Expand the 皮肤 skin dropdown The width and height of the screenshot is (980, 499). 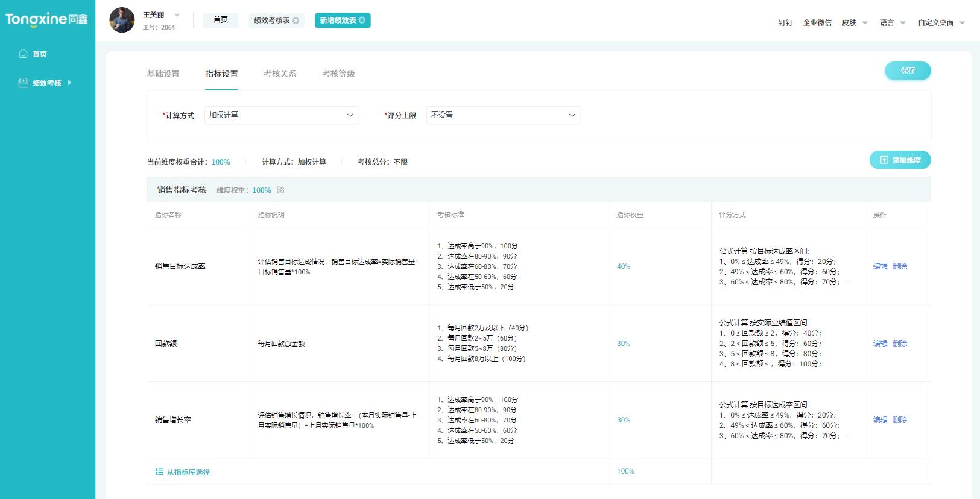(x=855, y=23)
